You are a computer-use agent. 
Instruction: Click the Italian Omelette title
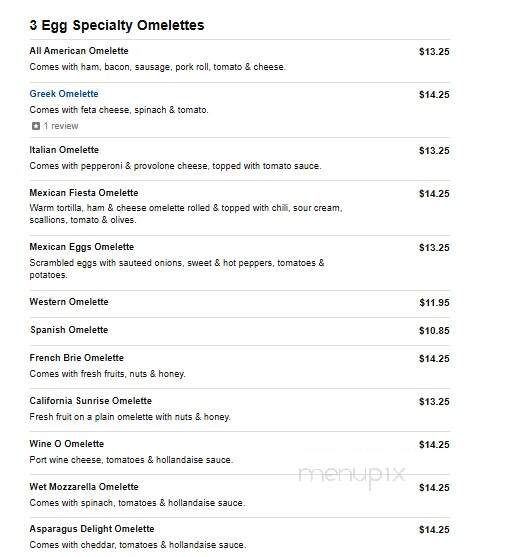(x=64, y=150)
